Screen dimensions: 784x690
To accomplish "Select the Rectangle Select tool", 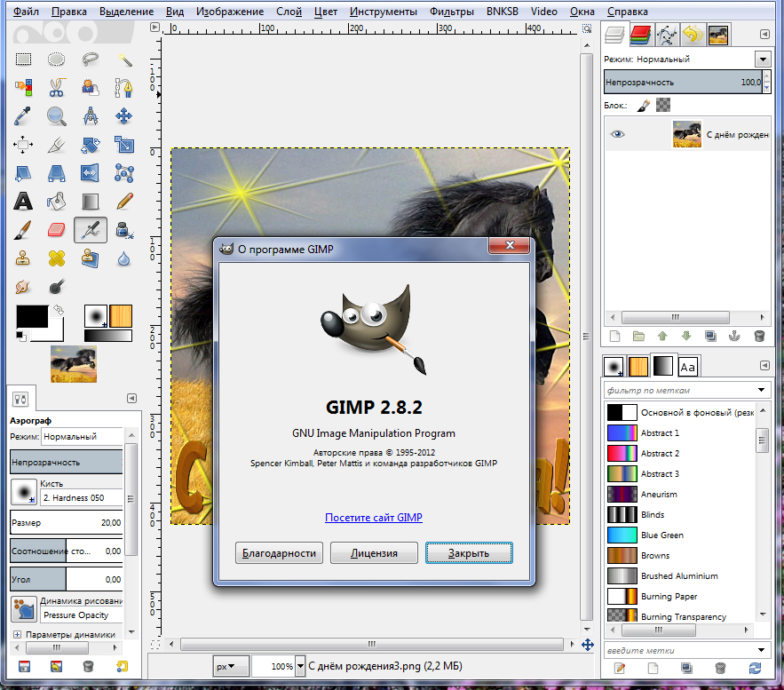I will tap(23, 59).
